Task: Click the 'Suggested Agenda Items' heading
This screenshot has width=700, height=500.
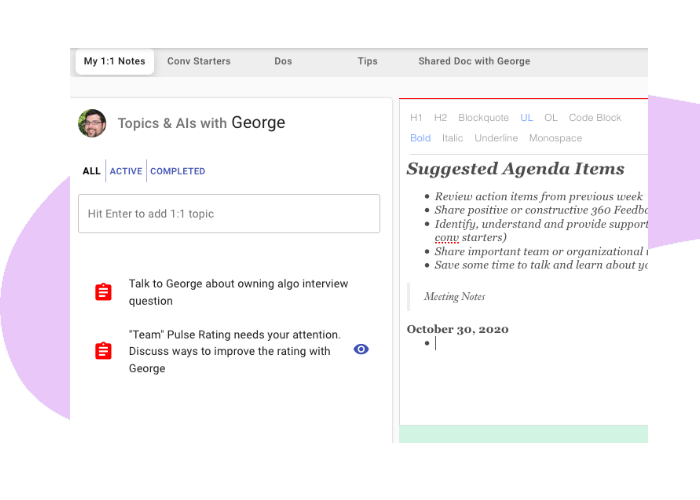Action: [x=516, y=169]
